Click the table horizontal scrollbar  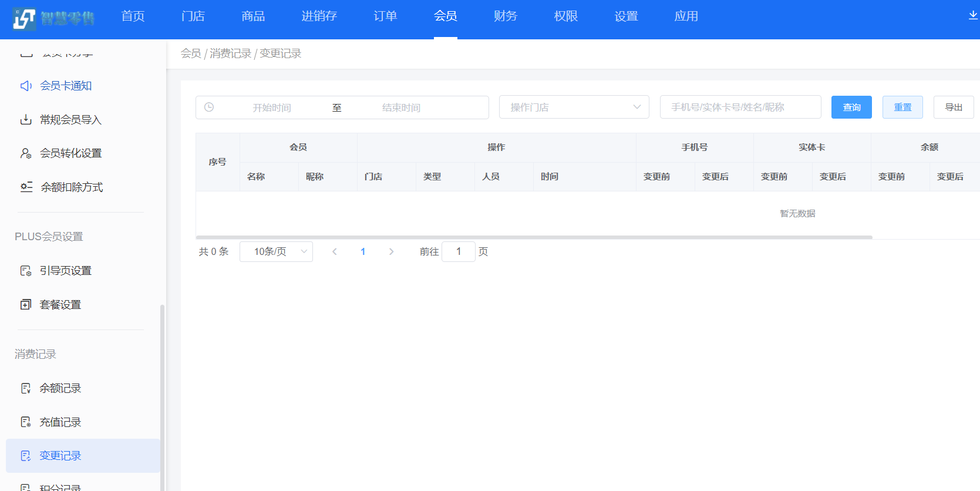click(534, 237)
